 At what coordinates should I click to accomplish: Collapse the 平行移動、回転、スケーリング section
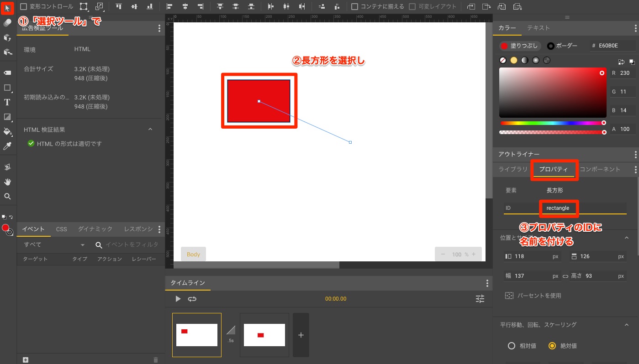click(x=626, y=325)
